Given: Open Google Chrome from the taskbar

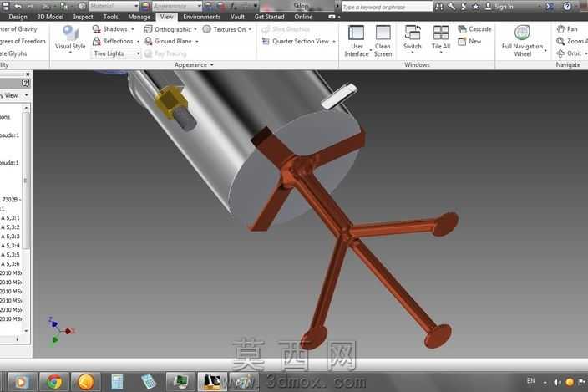Looking at the screenshot, I should coord(54,382).
